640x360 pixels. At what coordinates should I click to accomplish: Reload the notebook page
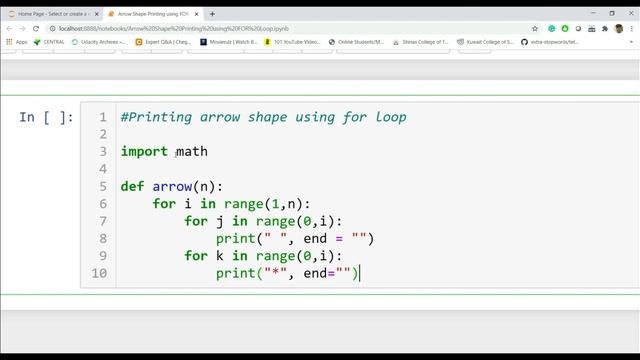pyautogui.click(x=36, y=29)
